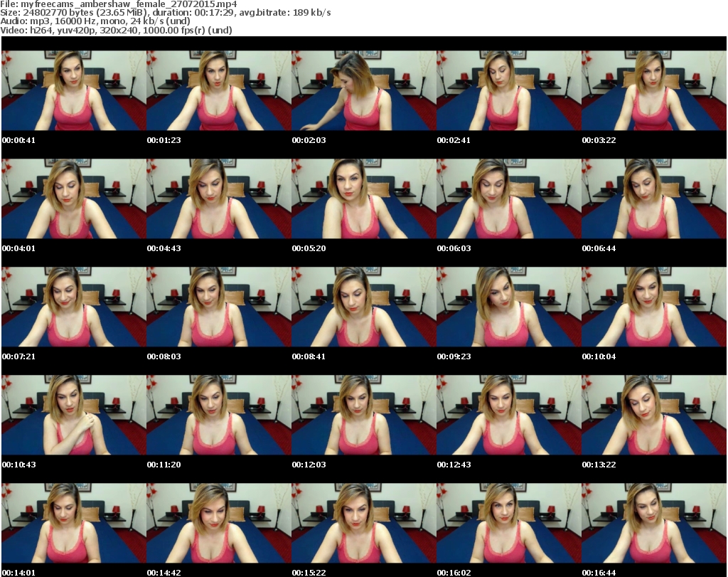Click the File name line in header
This screenshot has height=577, width=728.
pyautogui.click(x=119, y=4)
